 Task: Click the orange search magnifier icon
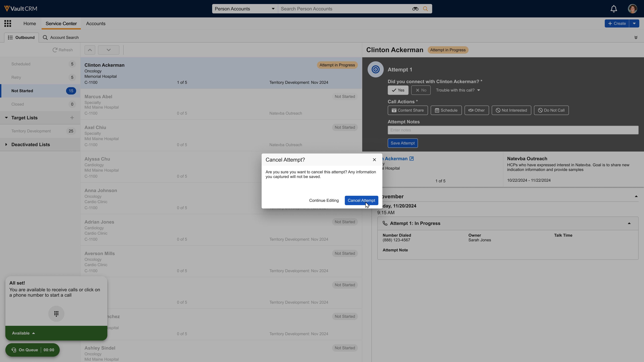coord(425,9)
